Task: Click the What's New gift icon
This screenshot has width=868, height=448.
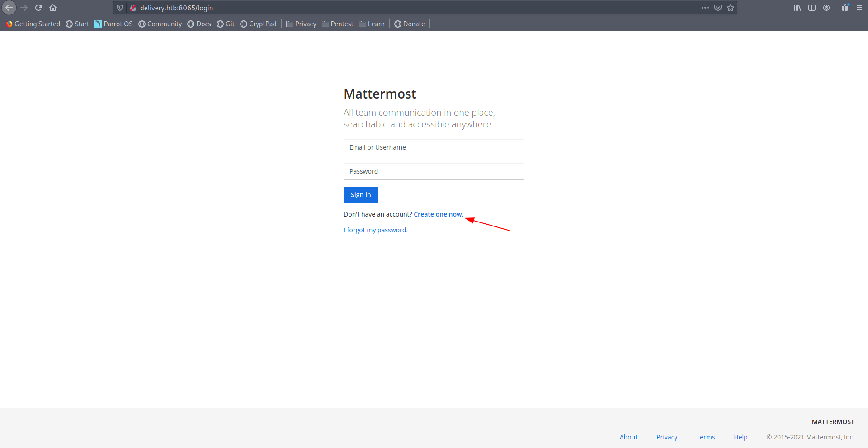Action: click(845, 8)
